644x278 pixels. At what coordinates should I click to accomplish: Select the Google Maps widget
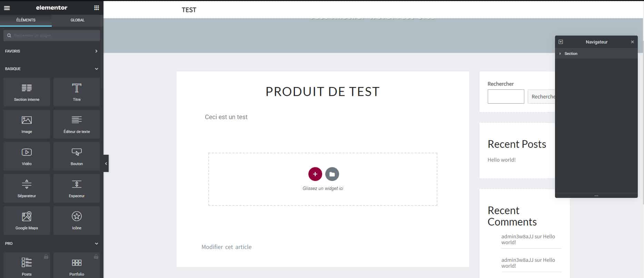pyautogui.click(x=27, y=220)
